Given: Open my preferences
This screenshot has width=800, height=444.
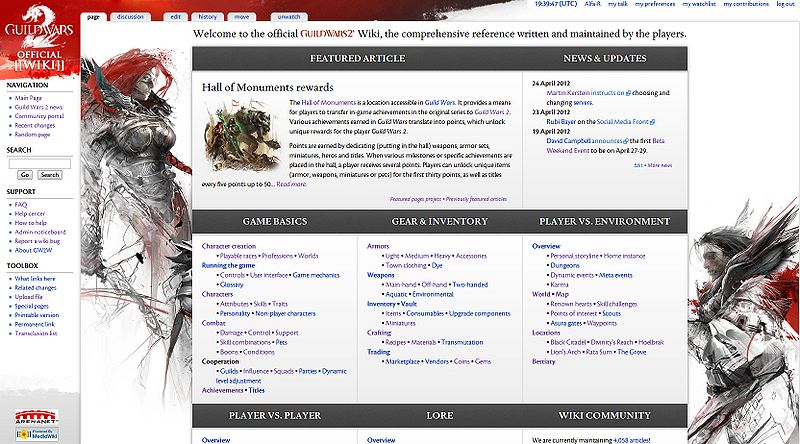Looking at the screenshot, I should click(x=655, y=4).
